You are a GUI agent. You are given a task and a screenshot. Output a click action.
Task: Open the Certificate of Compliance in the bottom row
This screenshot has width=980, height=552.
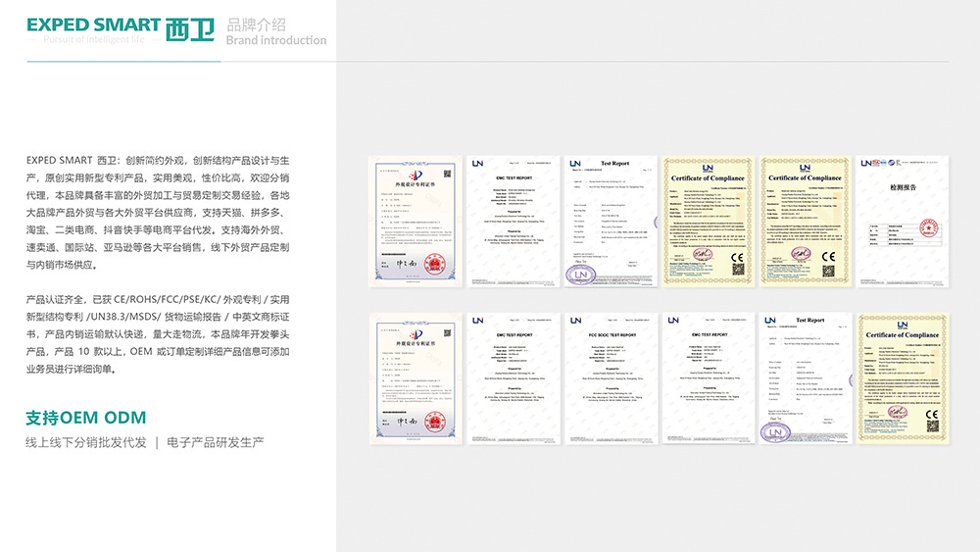pos(903,378)
